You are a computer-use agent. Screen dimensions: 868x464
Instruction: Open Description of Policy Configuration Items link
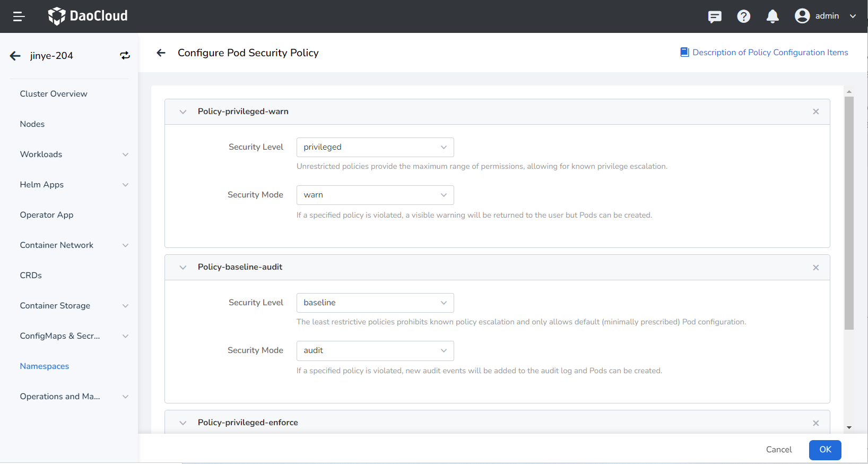(x=769, y=53)
